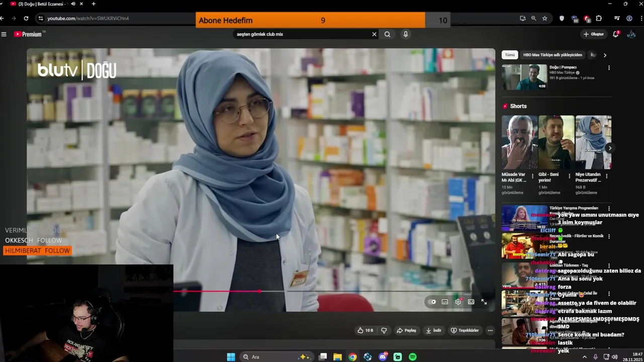
Task: Open the red extension with badge 3
Action: pyautogui.click(x=587, y=19)
